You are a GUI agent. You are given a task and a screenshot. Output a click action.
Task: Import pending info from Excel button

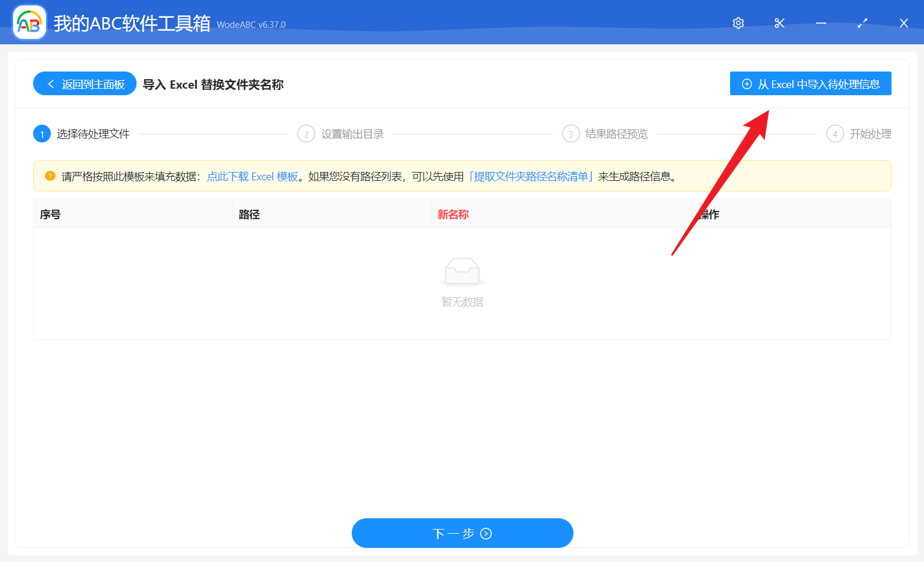[x=810, y=84]
